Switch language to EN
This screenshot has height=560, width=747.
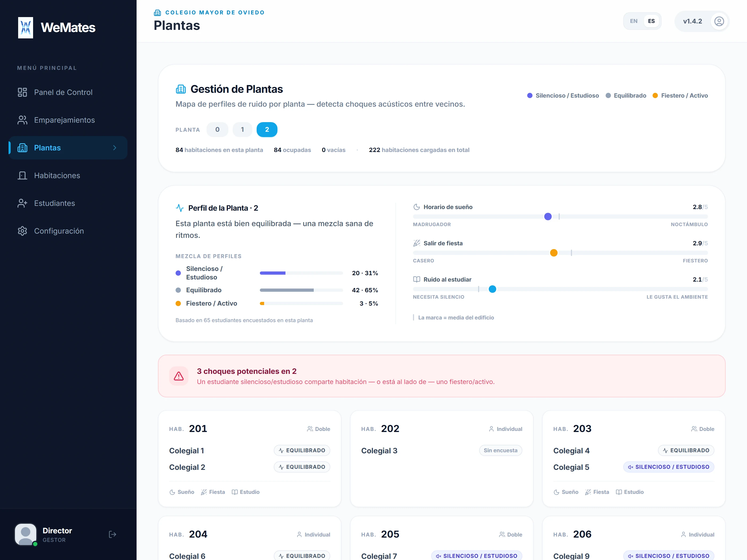tap(634, 21)
